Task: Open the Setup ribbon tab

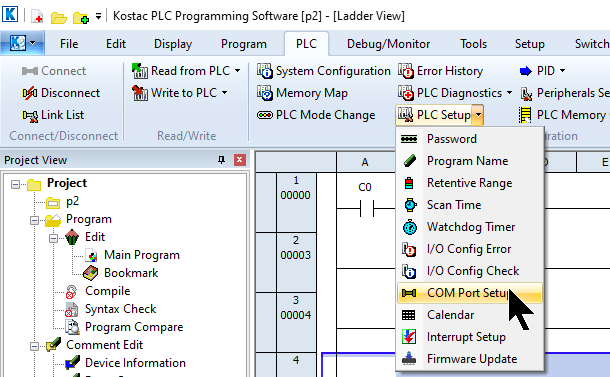Action: pyautogui.click(x=529, y=44)
